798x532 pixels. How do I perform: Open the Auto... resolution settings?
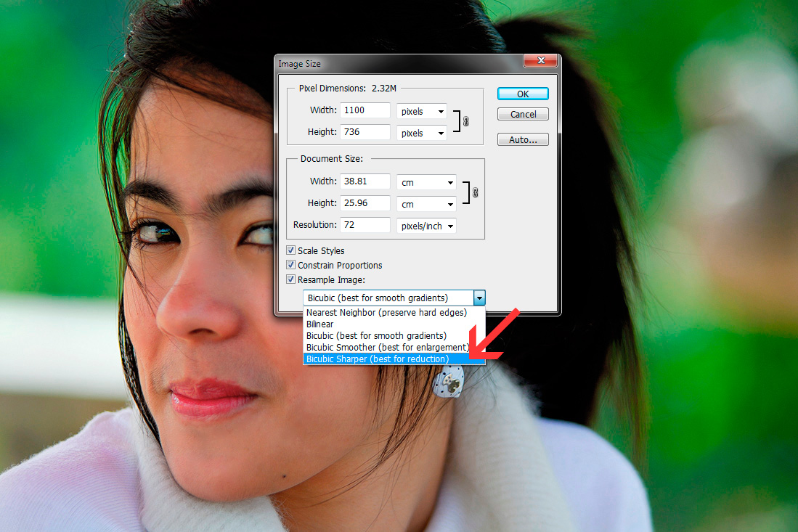[x=523, y=139]
